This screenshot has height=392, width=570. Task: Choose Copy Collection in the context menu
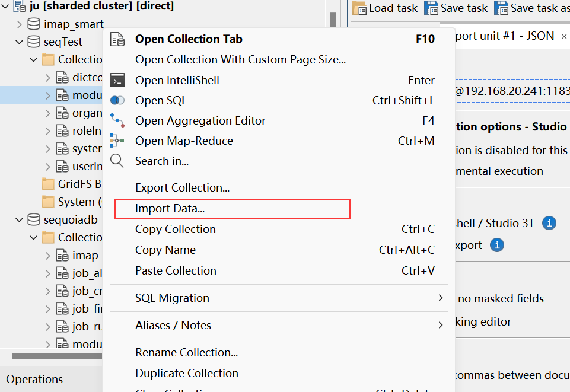[x=174, y=230]
